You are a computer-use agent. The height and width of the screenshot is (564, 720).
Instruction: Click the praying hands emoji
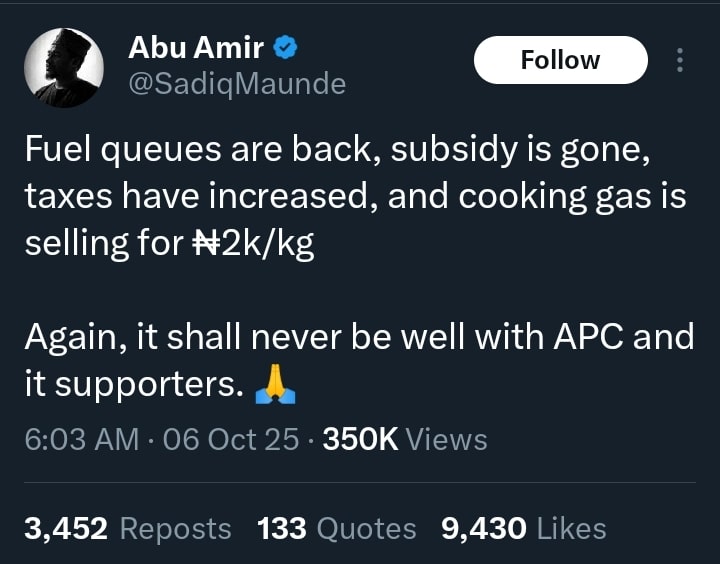(275, 384)
